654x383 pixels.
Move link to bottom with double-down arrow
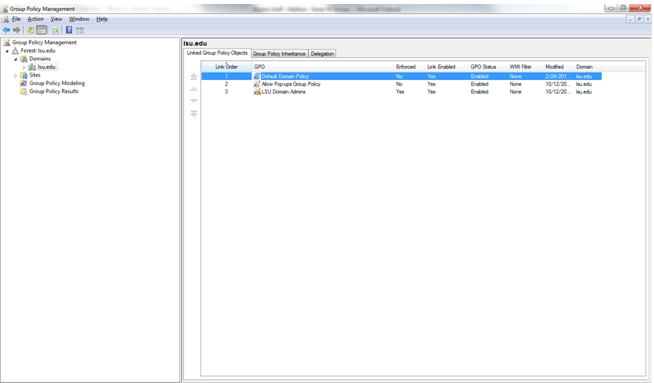click(194, 113)
